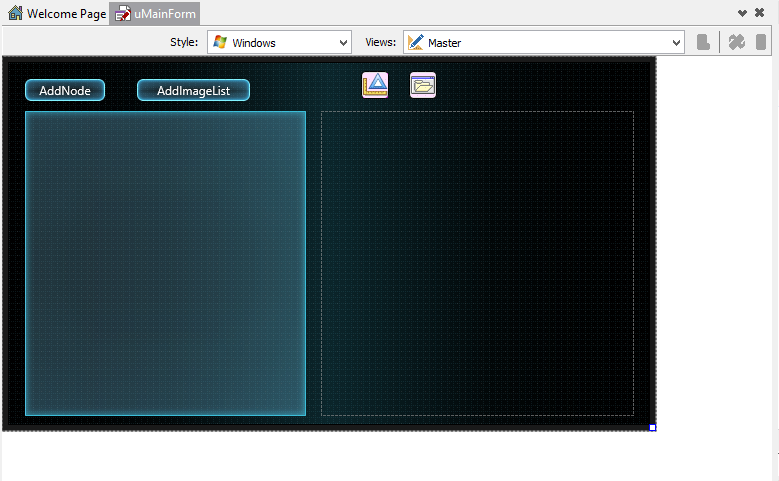Select the dashed-outline empty panel
The height and width of the screenshot is (481, 779).
pyautogui.click(x=477, y=263)
